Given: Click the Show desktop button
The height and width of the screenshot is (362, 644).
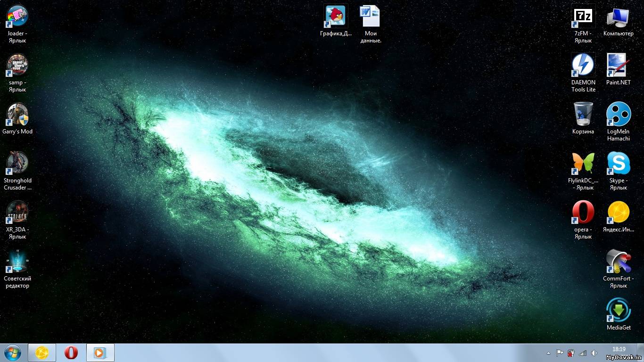Looking at the screenshot, I should point(640,353).
